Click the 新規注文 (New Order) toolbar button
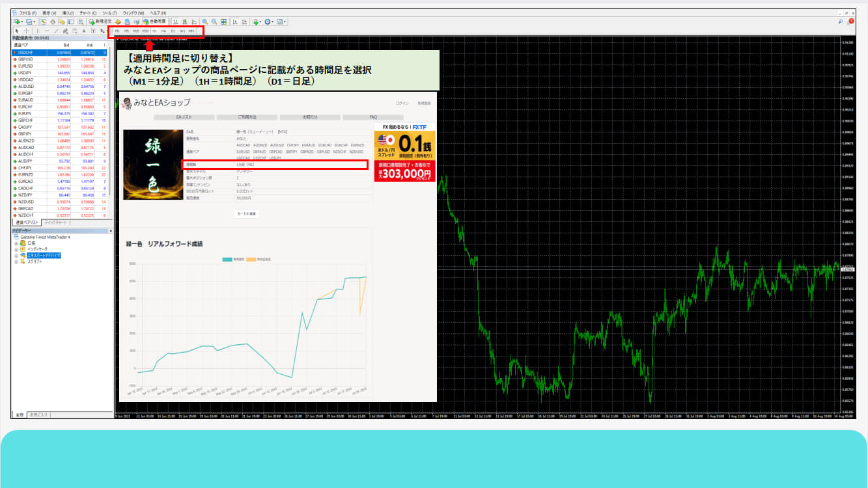 point(101,21)
